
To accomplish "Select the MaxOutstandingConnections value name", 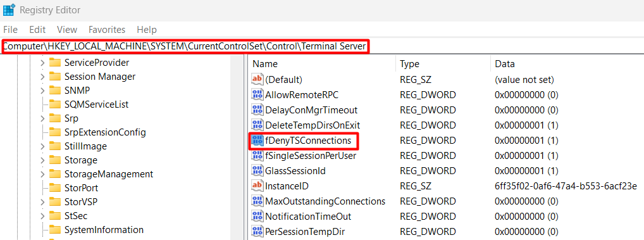I will pos(325,201).
